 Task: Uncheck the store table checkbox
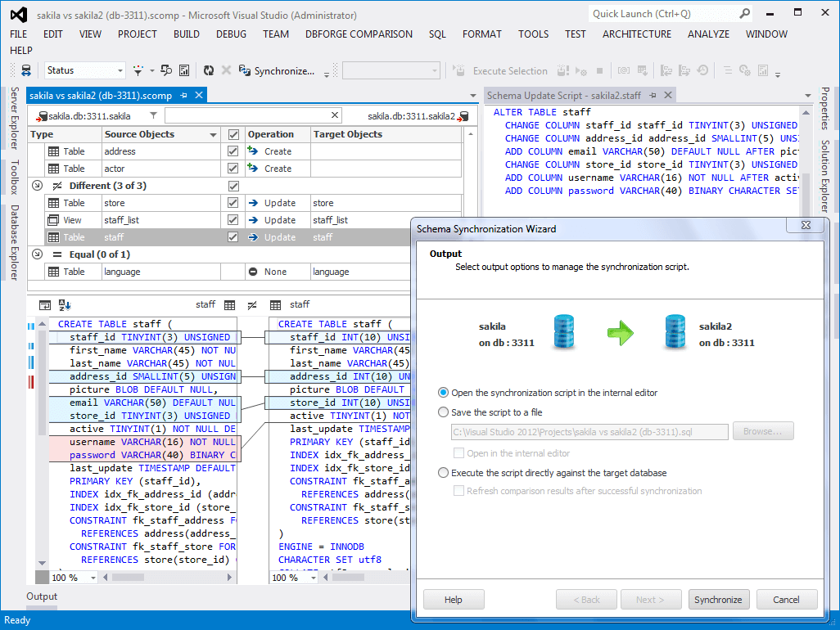233,203
